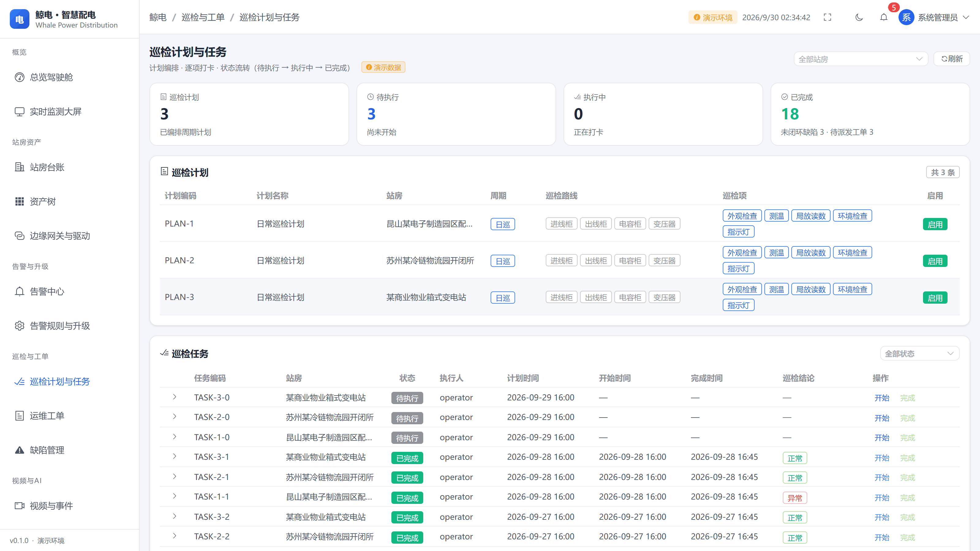
Task: Click 异常 tag for TASK-1-1
Action: [795, 498]
